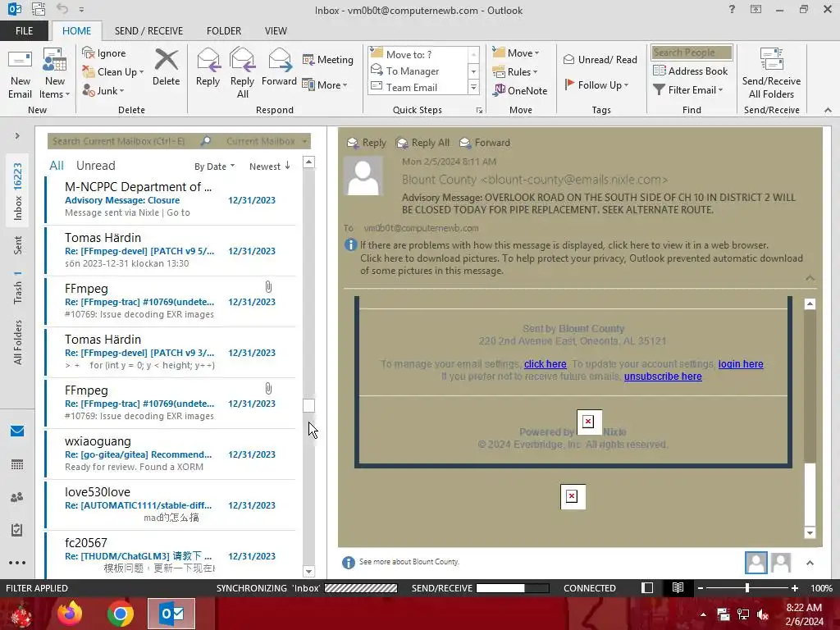Open the Junk dropdown
The height and width of the screenshot is (630, 840).
103,90
